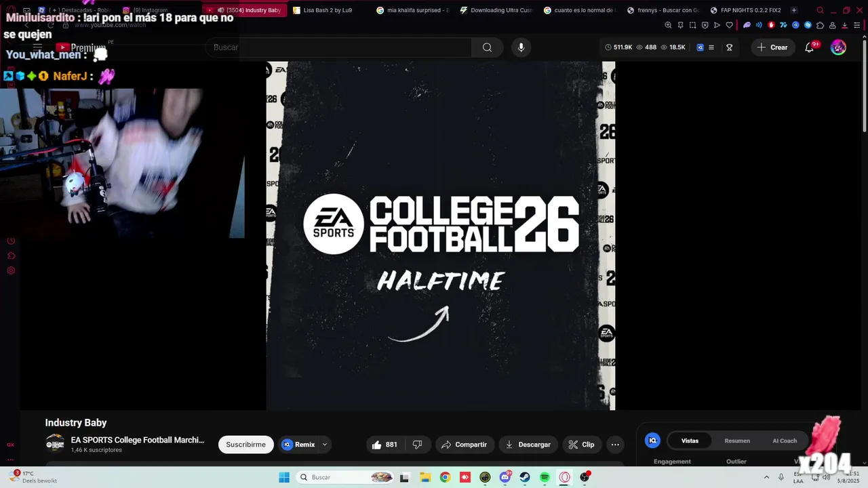The width and height of the screenshot is (868, 488).
Task: Open the EA SPORTS College Football channel name
Action: (x=138, y=440)
